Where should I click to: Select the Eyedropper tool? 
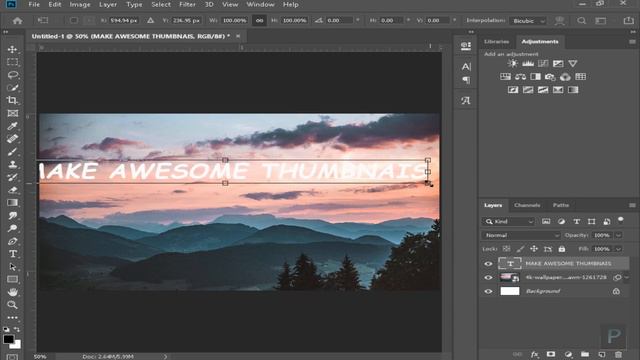click(12, 126)
